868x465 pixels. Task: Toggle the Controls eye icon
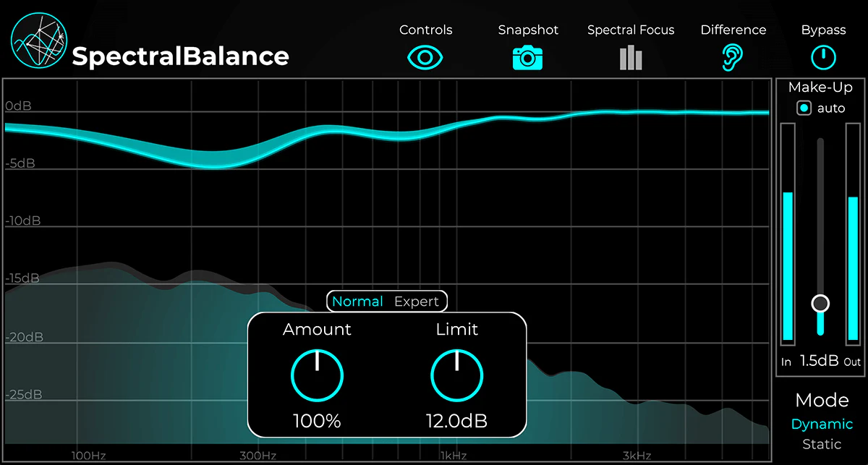(x=425, y=57)
